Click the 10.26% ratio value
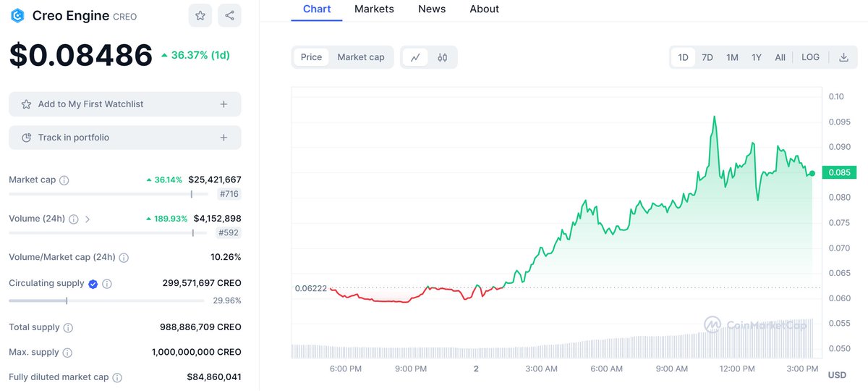868x391 pixels. pos(226,257)
